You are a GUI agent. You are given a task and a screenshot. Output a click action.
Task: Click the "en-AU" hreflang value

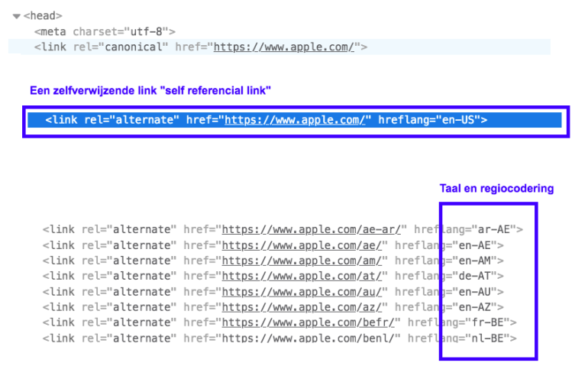475,291
